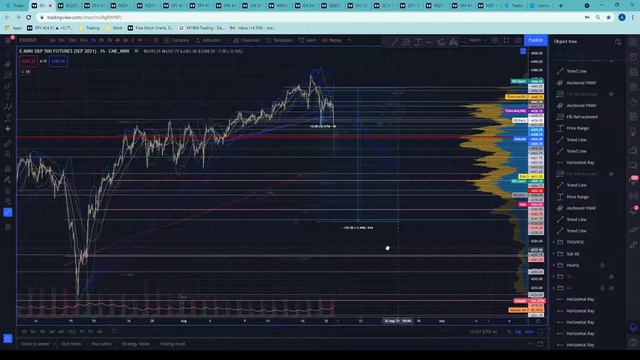Toggle lock all drawings in left toolbar
The width and height of the screenshot is (640, 360).
[8, 191]
